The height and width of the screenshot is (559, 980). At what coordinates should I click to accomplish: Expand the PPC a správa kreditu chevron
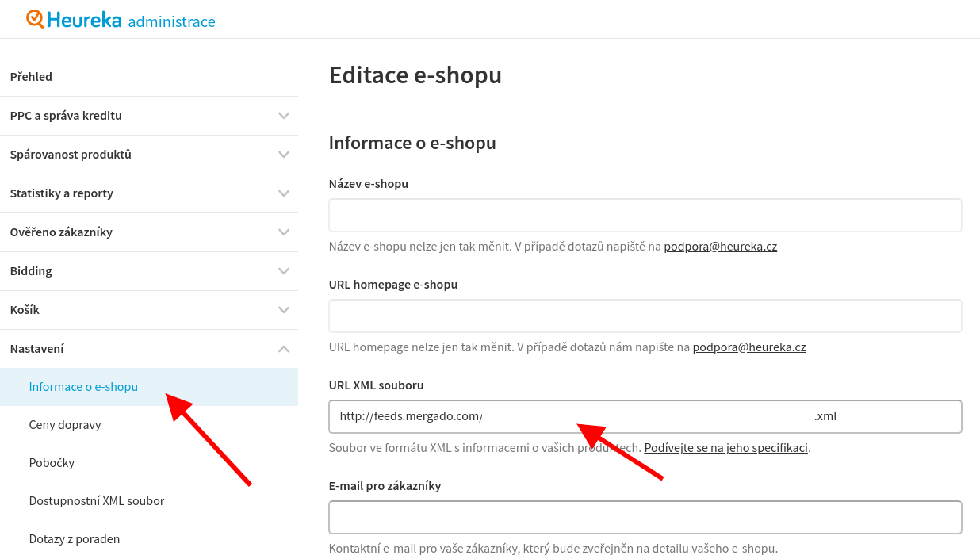pyautogui.click(x=284, y=116)
